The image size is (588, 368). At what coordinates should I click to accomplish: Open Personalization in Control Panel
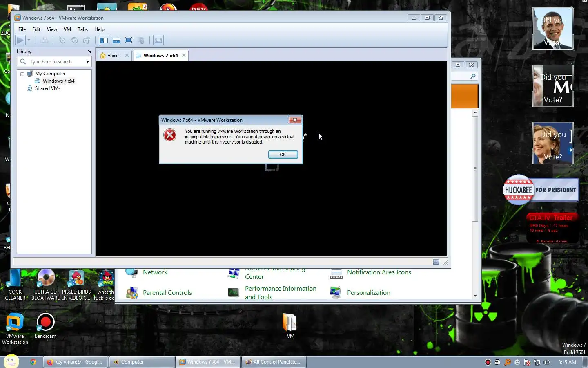pyautogui.click(x=369, y=293)
